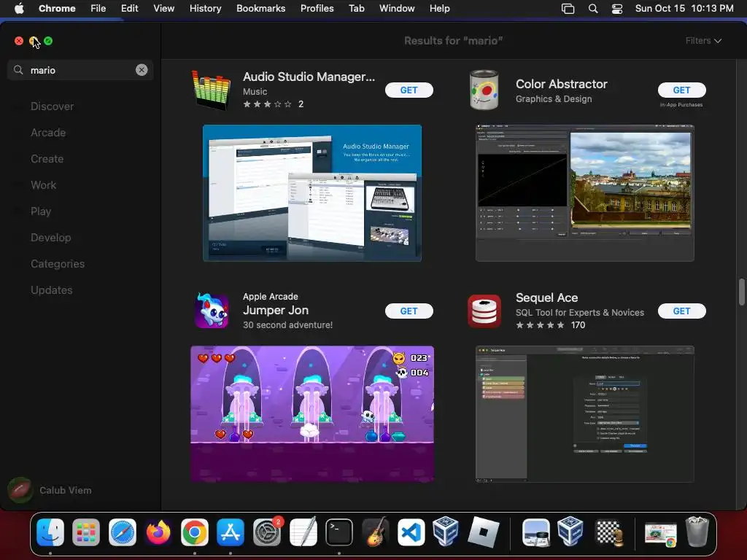Image resolution: width=747 pixels, height=560 pixels.
Task: Go to Play in the sidebar
Action: coord(41,211)
